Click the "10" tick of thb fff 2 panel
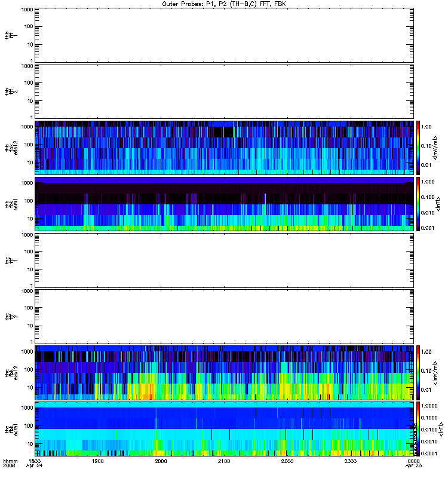Image resolution: width=448 pixels, height=478 pixels. (30, 101)
